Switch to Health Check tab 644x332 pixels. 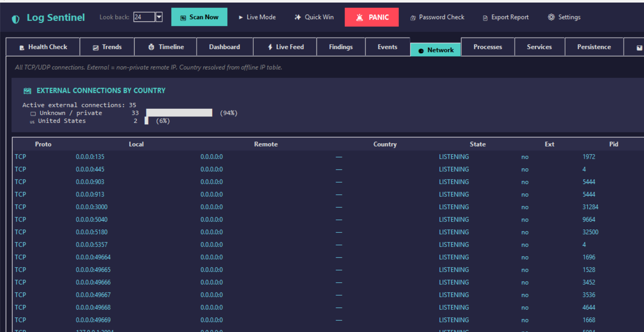point(43,47)
